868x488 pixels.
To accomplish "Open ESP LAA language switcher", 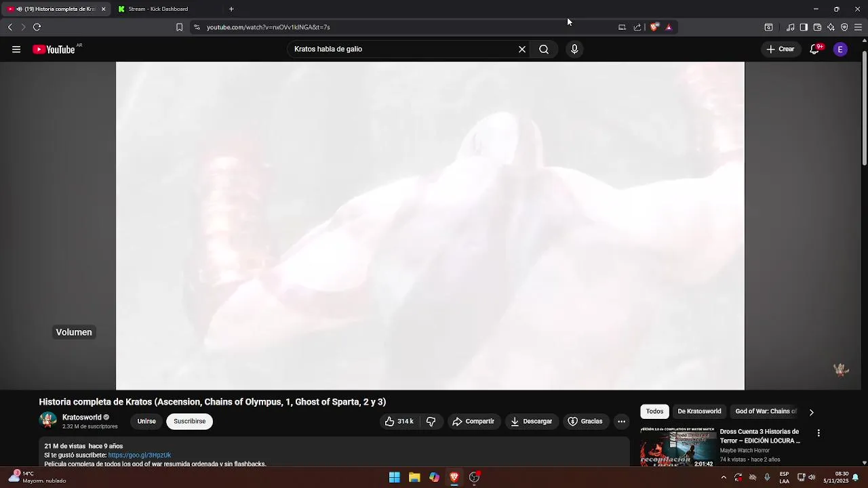I will tap(784, 477).
